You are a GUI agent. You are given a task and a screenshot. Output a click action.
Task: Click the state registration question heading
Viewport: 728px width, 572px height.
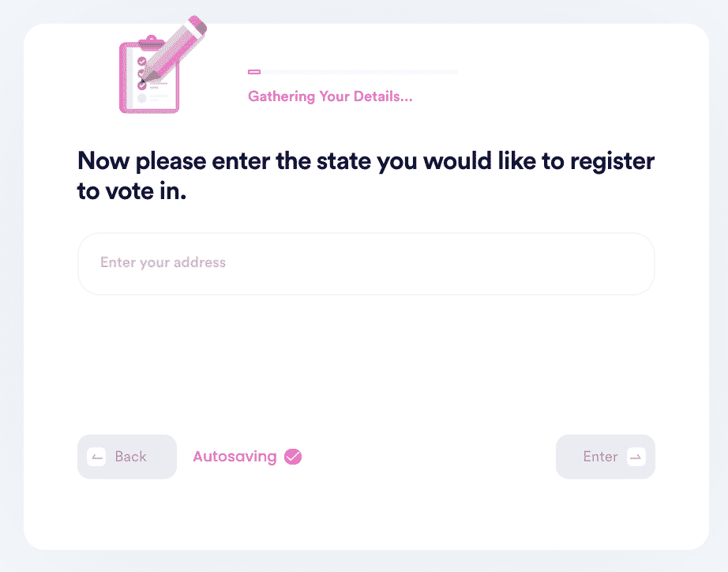[366, 176]
